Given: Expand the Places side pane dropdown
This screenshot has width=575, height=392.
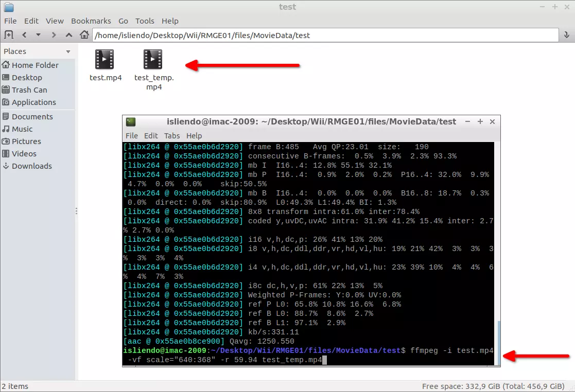Looking at the screenshot, I should coord(68,51).
